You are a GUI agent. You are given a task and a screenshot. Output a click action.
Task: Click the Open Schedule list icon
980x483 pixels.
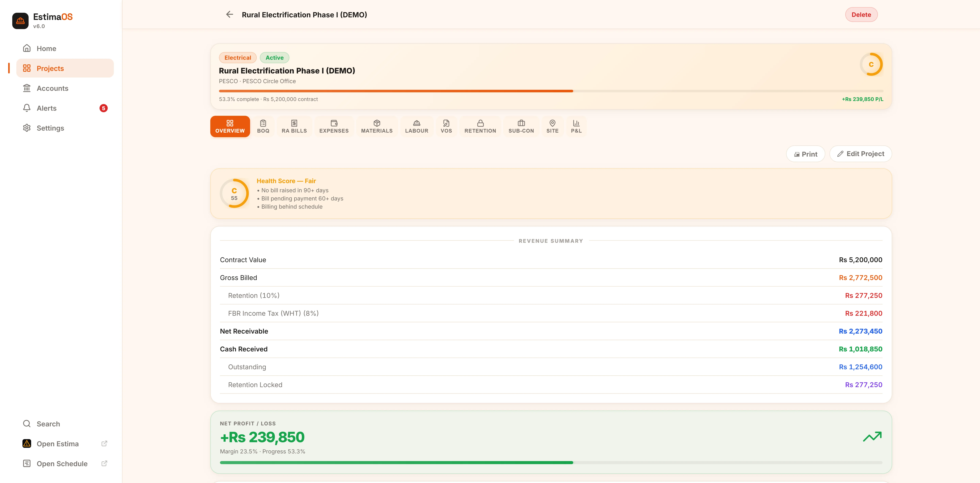(x=27, y=463)
